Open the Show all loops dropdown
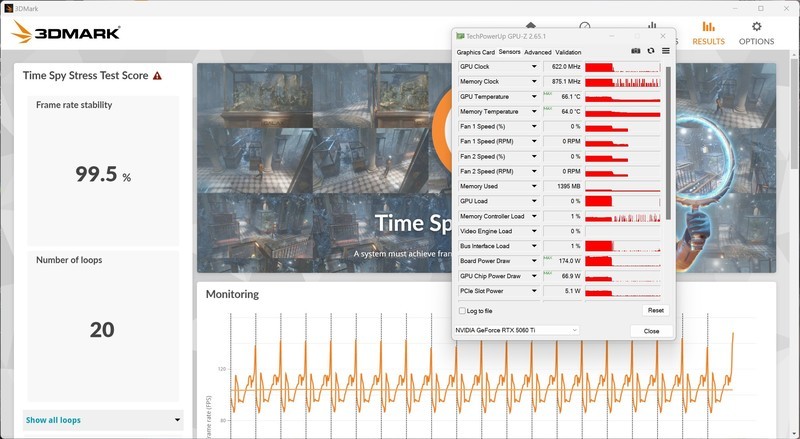 103,420
